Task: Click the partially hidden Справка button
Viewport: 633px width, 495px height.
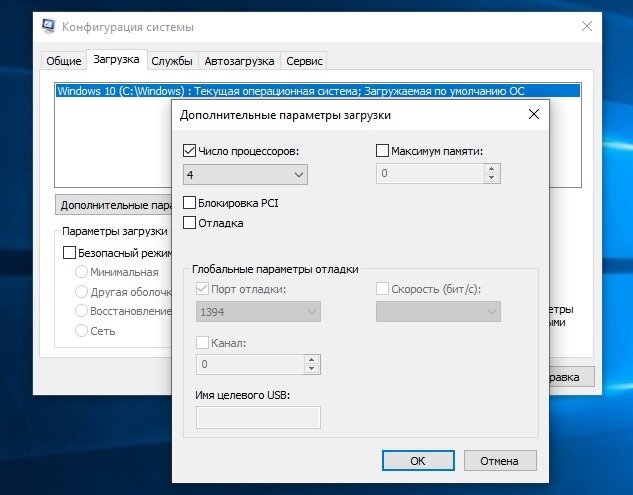Action: [571, 377]
